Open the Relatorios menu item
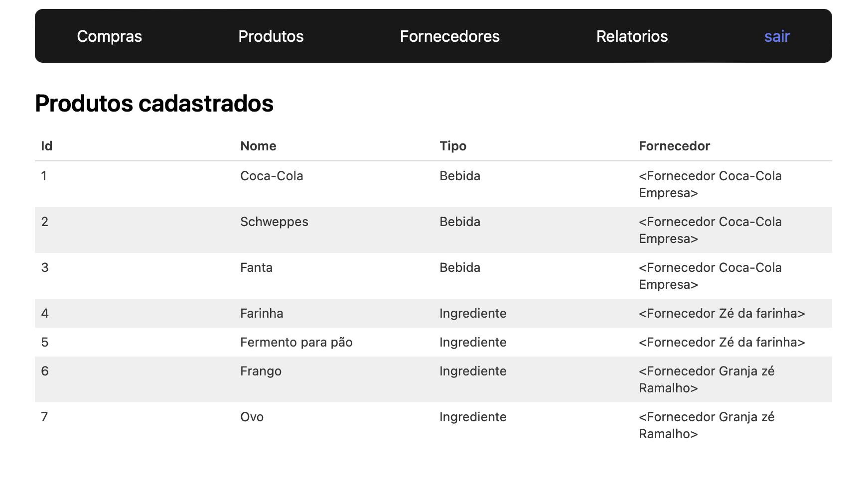Screen dimensions: 868x482 [632, 36]
